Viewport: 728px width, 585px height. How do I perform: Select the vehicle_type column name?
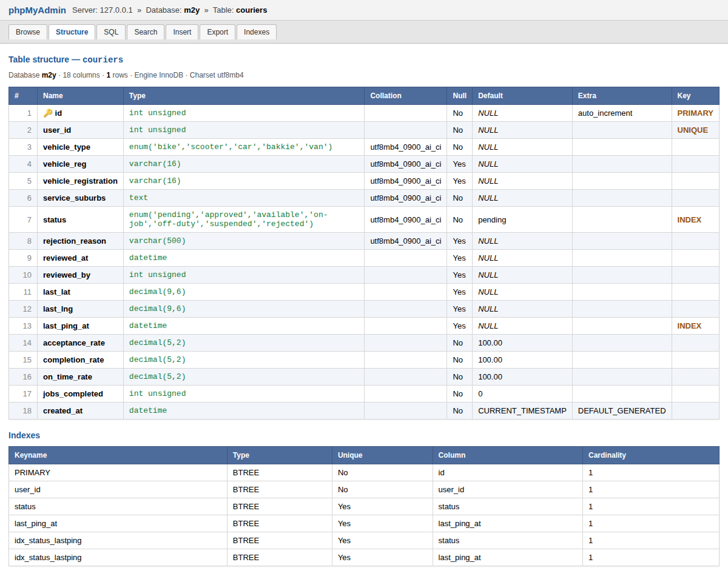tap(67, 147)
